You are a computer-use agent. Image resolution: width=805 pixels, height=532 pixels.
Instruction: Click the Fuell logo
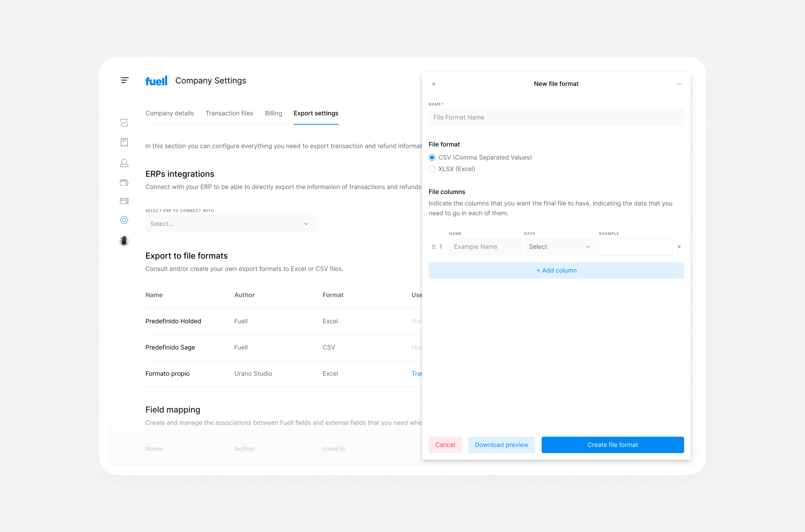click(x=156, y=81)
